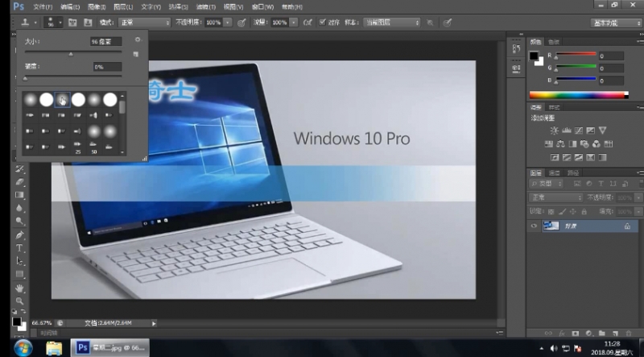Open the tool preset picker arrow

click(35, 23)
